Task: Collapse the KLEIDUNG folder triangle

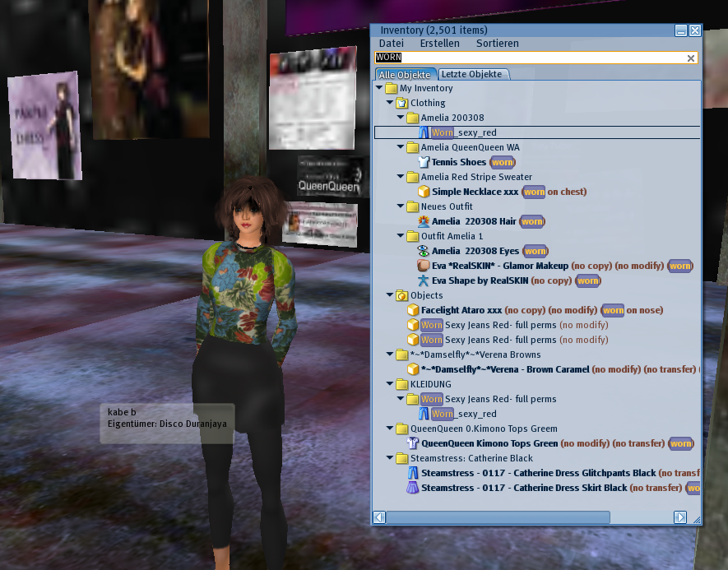Action: (390, 383)
